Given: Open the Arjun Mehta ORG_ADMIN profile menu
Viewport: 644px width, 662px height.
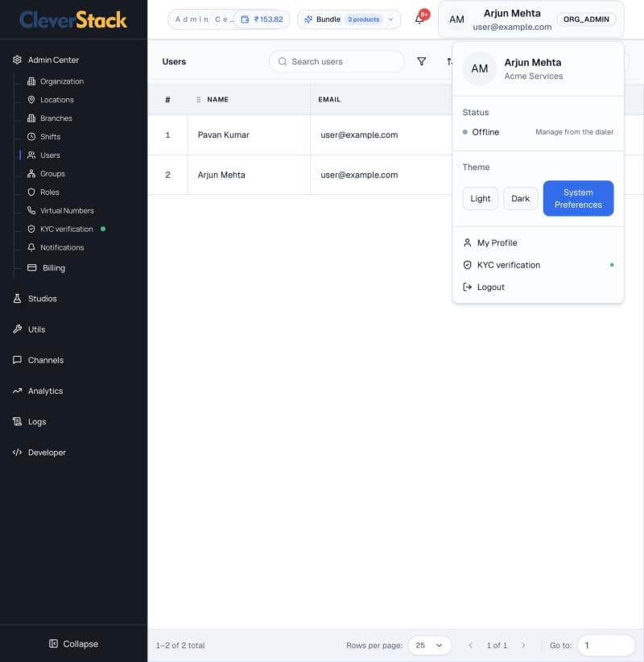Looking at the screenshot, I should pos(531,19).
